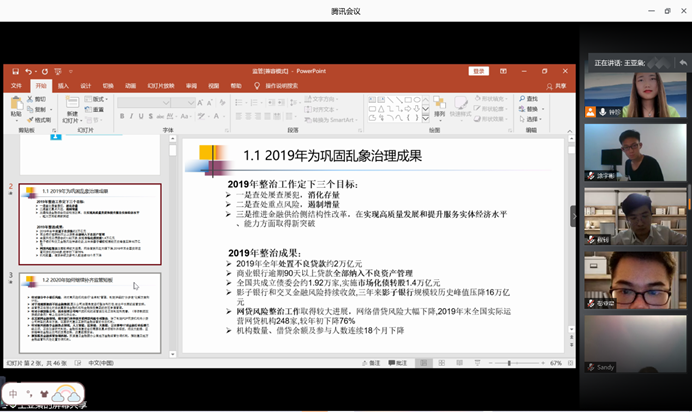Toggle Underline text formatting
The width and height of the screenshot is (692, 412).
[144, 117]
